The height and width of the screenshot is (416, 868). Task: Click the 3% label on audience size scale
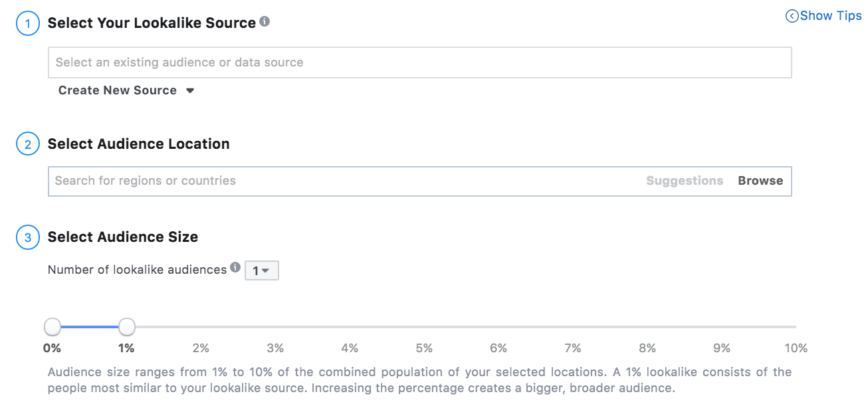[x=275, y=348]
